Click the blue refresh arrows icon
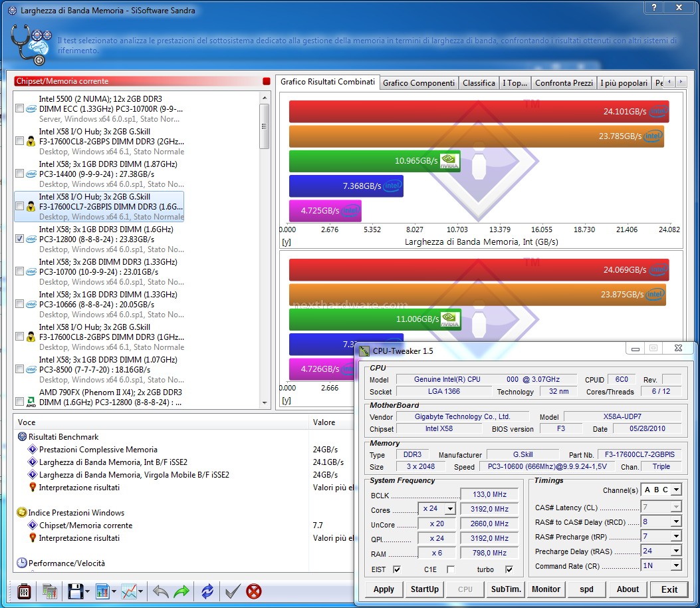 pyautogui.click(x=207, y=591)
